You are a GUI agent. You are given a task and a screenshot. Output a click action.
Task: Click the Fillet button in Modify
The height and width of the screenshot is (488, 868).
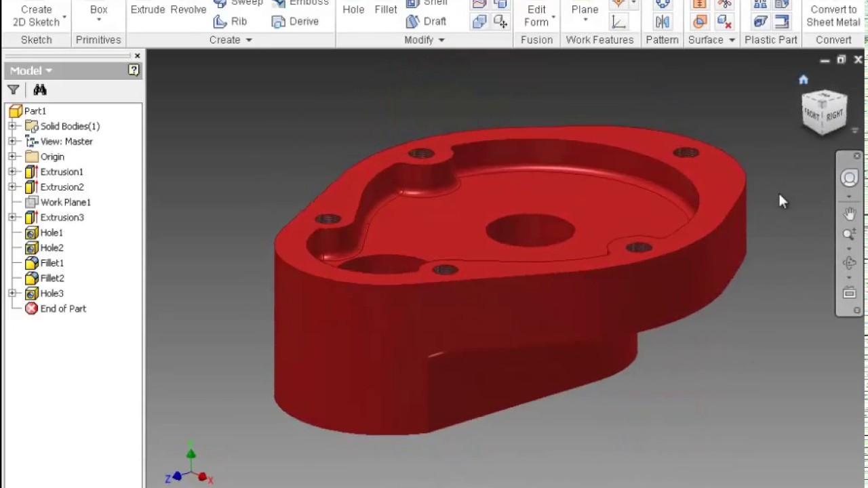(386, 9)
